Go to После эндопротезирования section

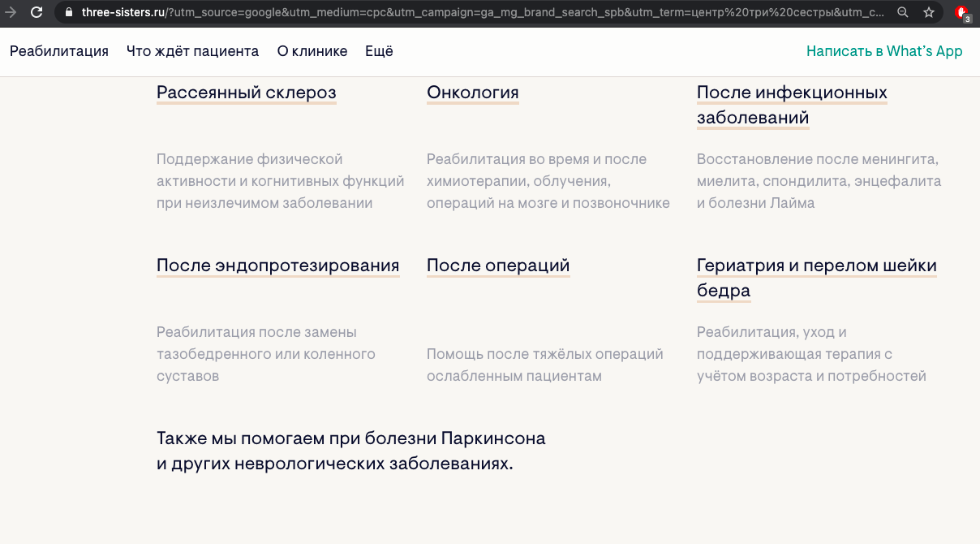[277, 266]
